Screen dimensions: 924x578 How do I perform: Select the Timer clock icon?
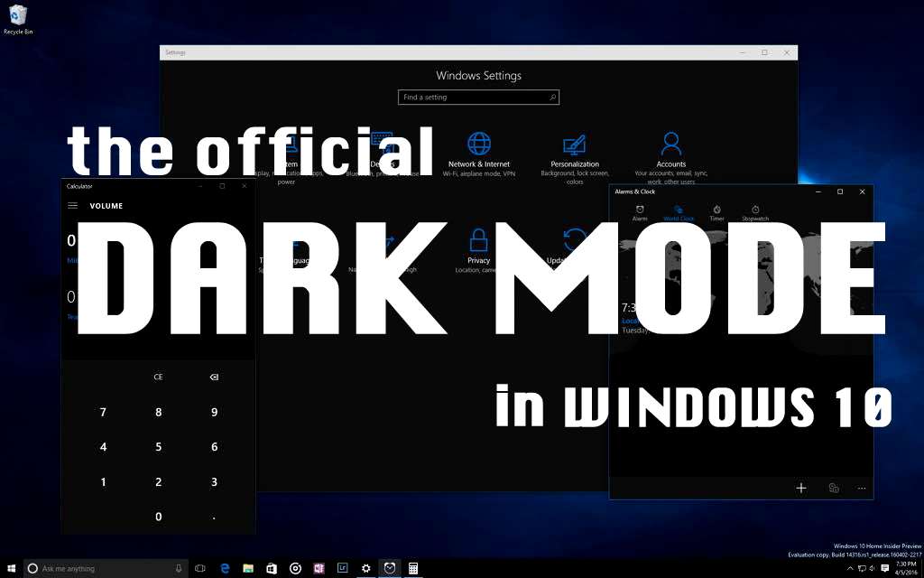(716, 213)
